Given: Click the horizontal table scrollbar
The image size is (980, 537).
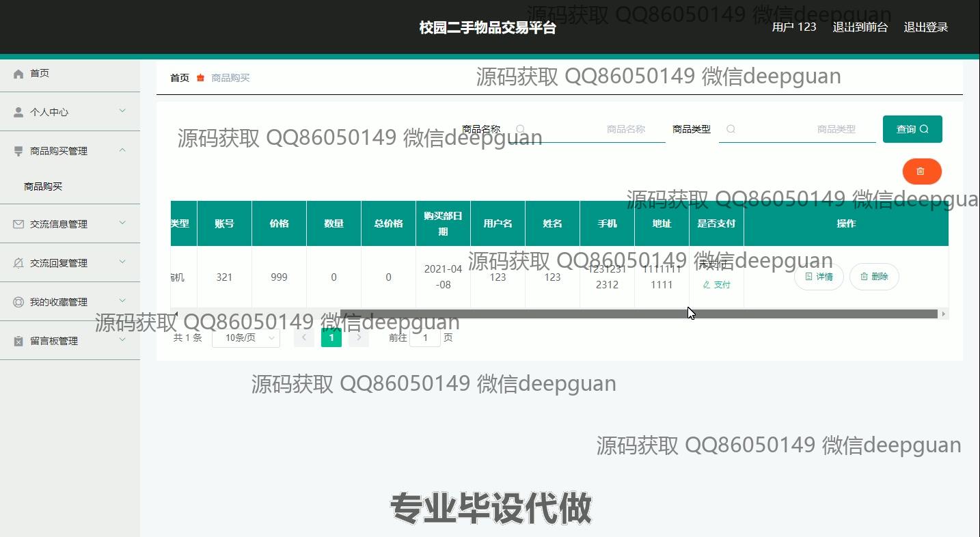Looking at the screenshot, I should tap(638, 314).
